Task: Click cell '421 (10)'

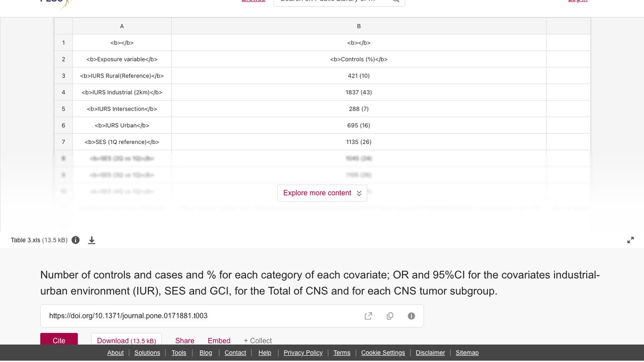Action: [359, 76]
